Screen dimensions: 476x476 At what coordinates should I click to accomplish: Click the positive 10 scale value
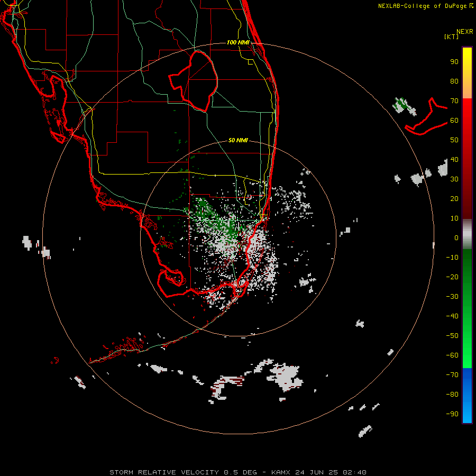454,218
